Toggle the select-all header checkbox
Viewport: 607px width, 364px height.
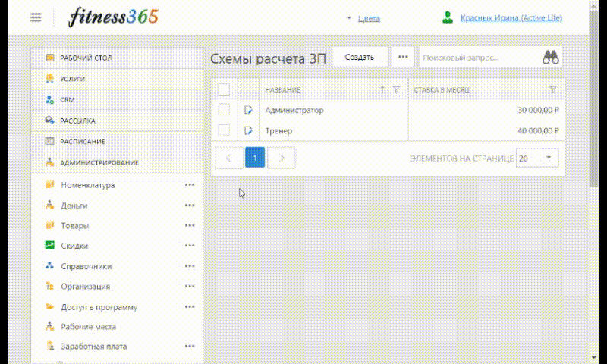click(223, 89)
